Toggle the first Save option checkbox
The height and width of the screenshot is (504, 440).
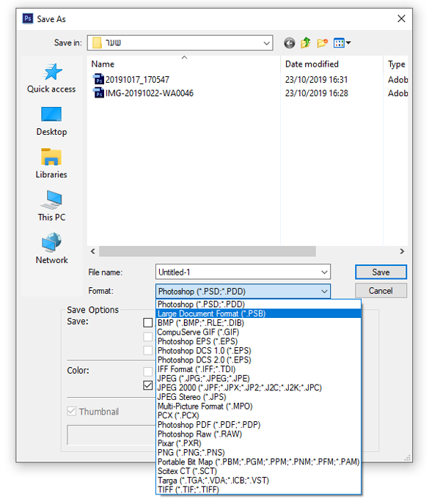147,322
